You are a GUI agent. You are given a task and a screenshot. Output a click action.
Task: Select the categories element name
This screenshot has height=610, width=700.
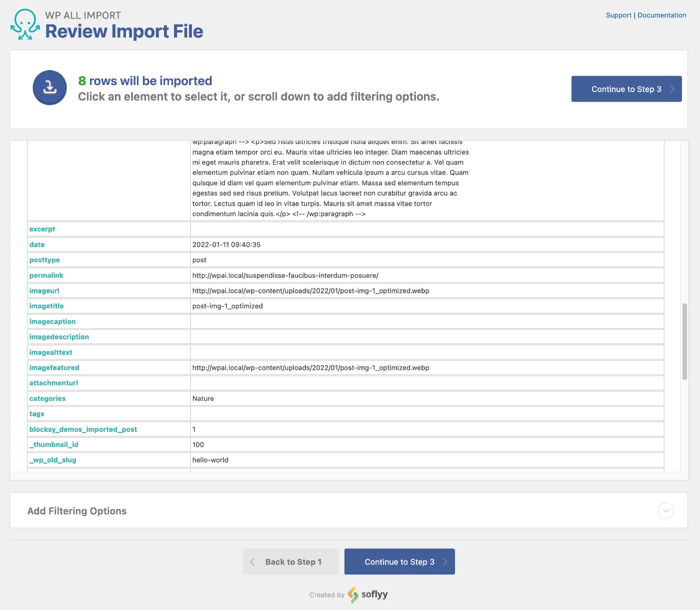tap(47, 399)
